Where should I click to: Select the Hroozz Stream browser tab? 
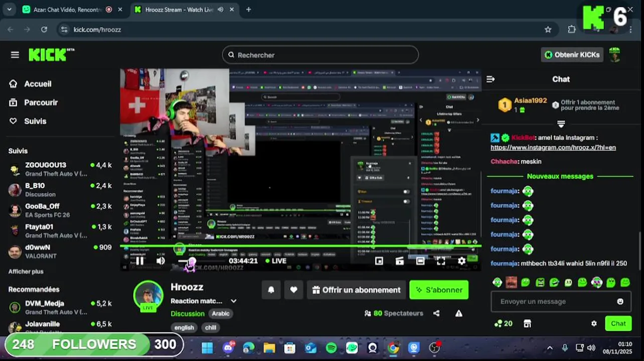coord(184,10)
